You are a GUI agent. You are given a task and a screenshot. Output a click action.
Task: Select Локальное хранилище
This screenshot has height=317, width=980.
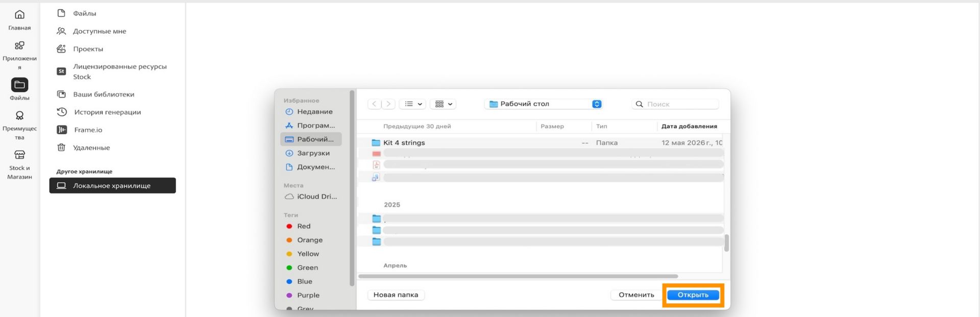pos(113,185)
